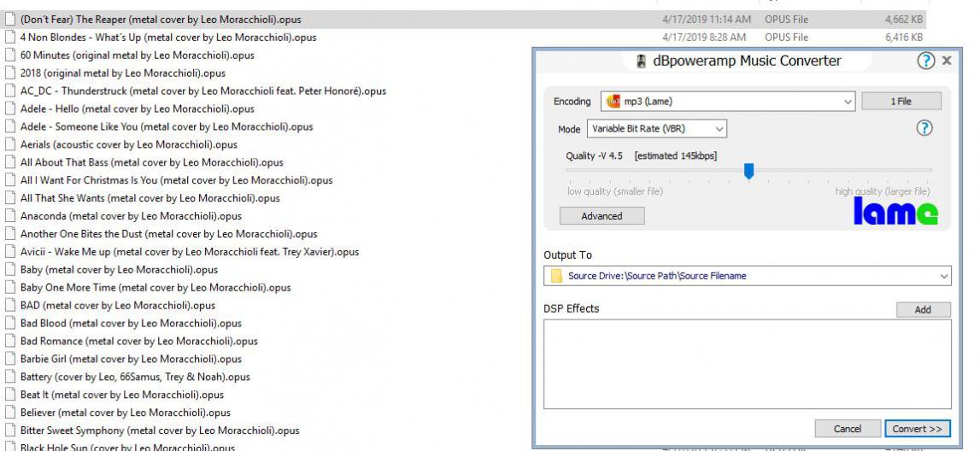Click the quality slider handle
Image resolution: width=980 pixels, height=451 pixels.
pyautogui.click(x=749, y=171)
